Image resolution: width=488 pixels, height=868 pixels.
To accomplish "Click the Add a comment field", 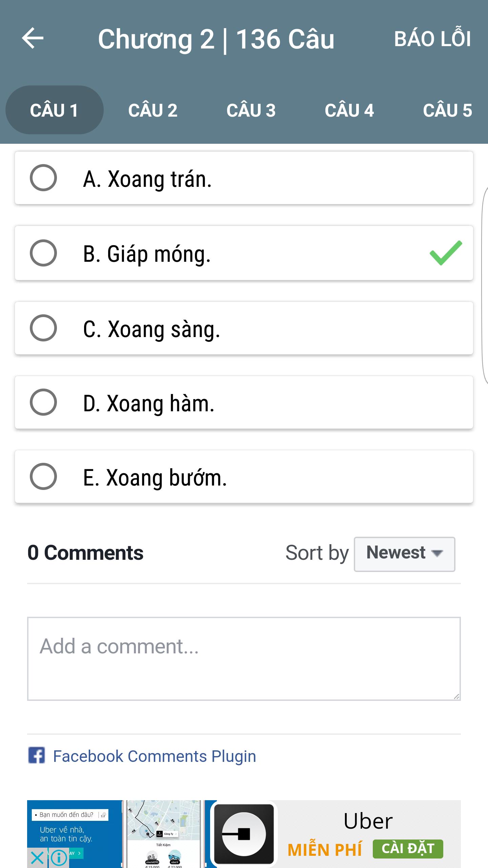I will pyautogui.click(x=244, y=659).
